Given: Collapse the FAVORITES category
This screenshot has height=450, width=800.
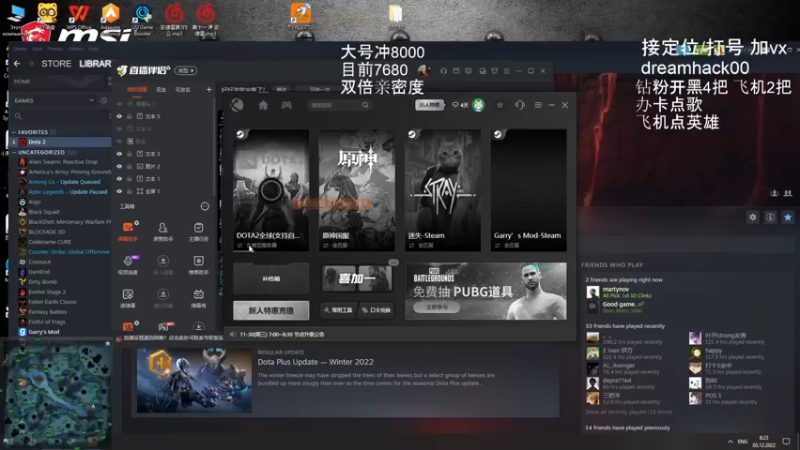Looking at the screenshot, I should click(14, 132).
